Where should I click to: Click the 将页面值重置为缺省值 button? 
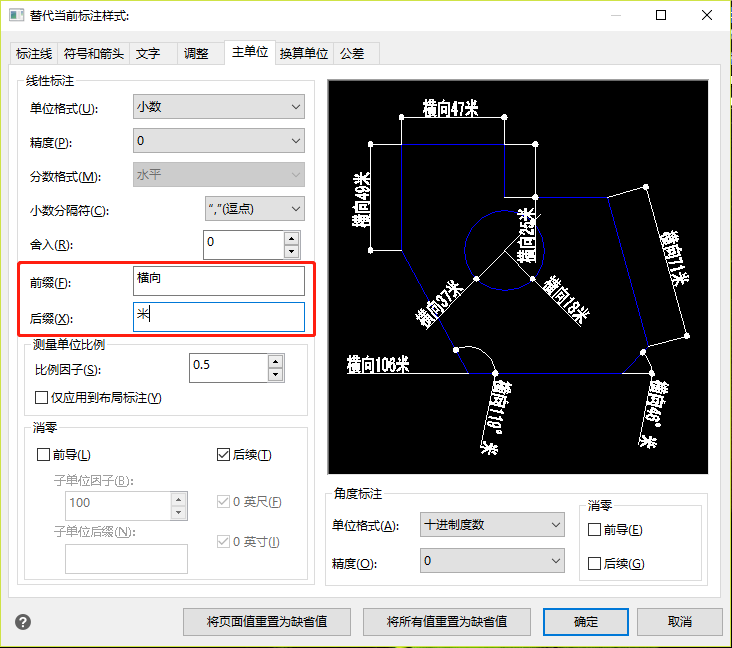267,622
